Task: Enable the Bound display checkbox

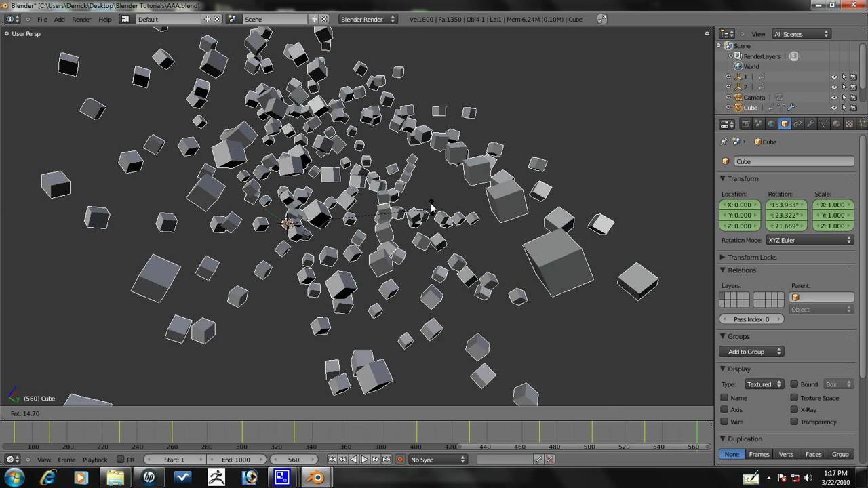Action: click(794, 384)
